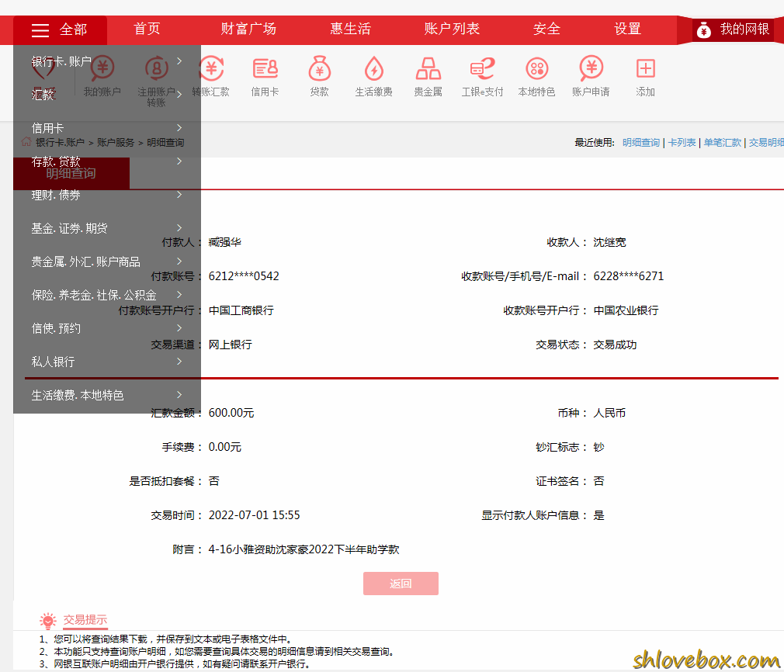This screenshot has width=784, height=672.
Task: Open the 工银e支付 icon
Action: 483,68
